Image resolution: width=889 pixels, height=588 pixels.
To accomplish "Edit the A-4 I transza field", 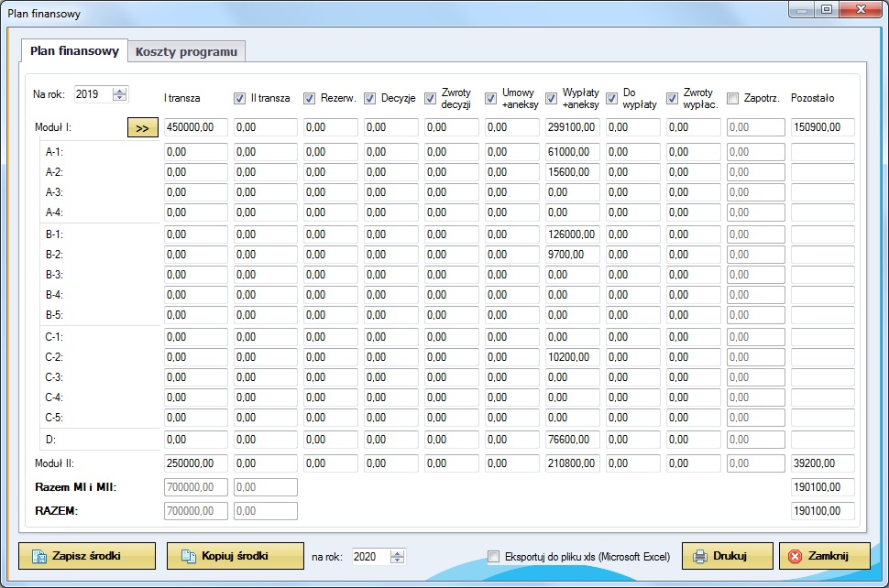I will [195, 212].
